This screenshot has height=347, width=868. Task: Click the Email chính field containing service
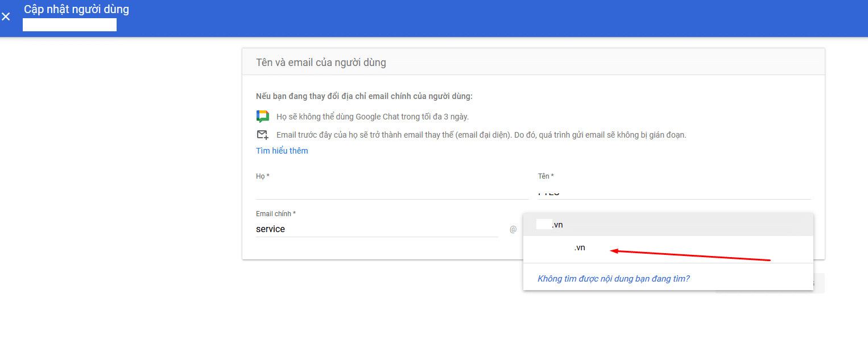[377, 229]
